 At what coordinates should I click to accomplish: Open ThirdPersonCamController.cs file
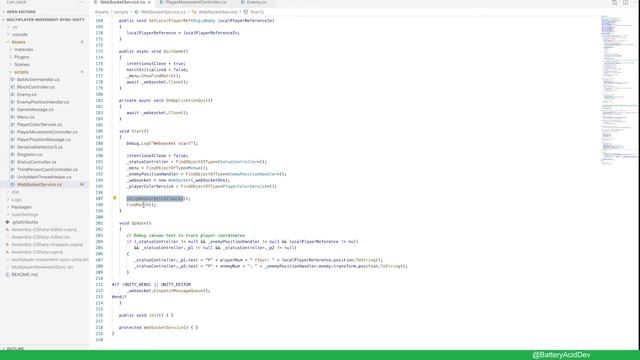[x=47, y=169]
